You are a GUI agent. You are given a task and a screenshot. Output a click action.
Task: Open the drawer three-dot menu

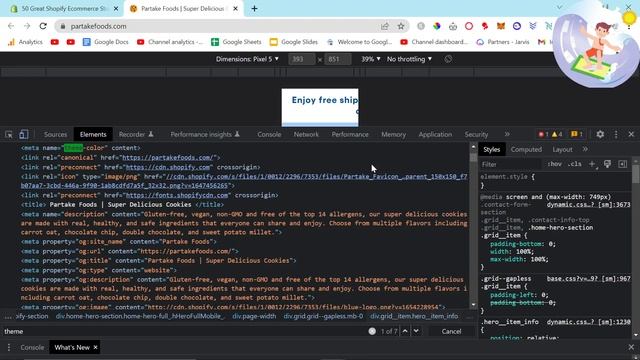point(9,347)
